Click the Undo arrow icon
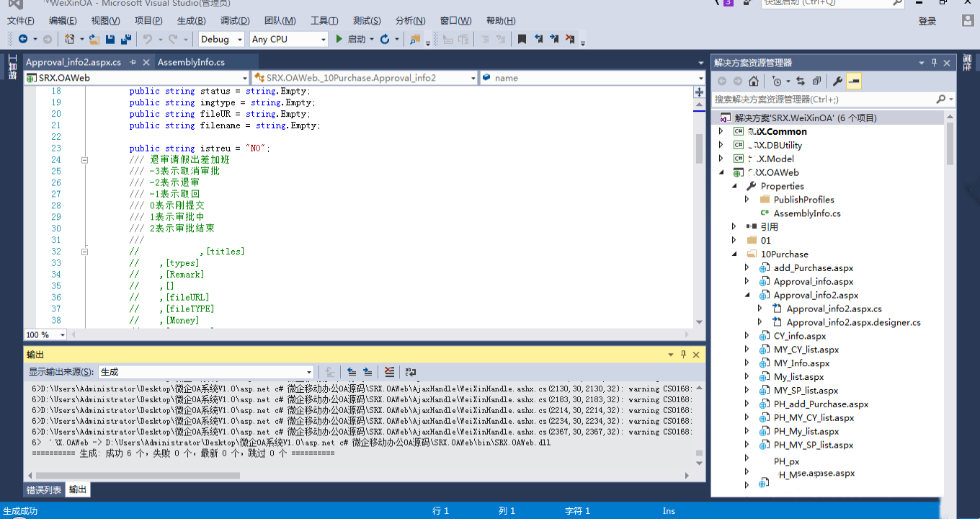 pos(147,39)
